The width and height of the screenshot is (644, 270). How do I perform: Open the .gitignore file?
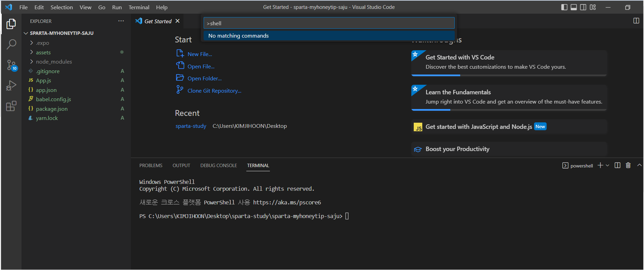click(76, 71)
